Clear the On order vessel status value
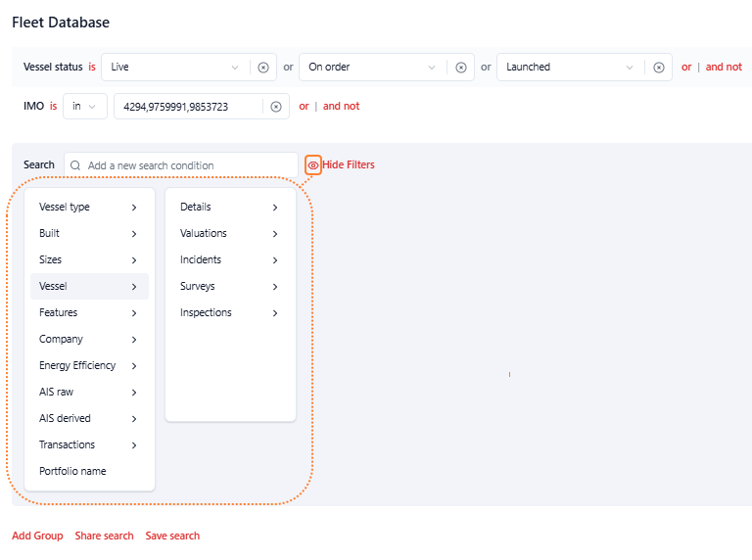 click(x=461, y=68)
